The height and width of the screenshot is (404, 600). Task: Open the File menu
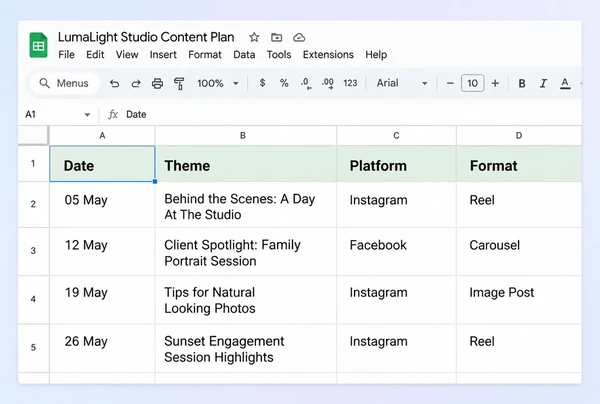pyautogui.click(x=67, y=55)
